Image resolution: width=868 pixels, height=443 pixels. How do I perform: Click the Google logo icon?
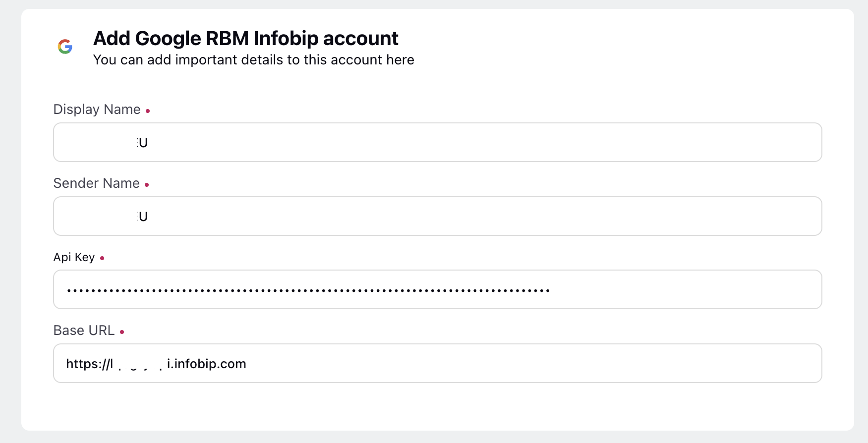(x=65, y=47)
